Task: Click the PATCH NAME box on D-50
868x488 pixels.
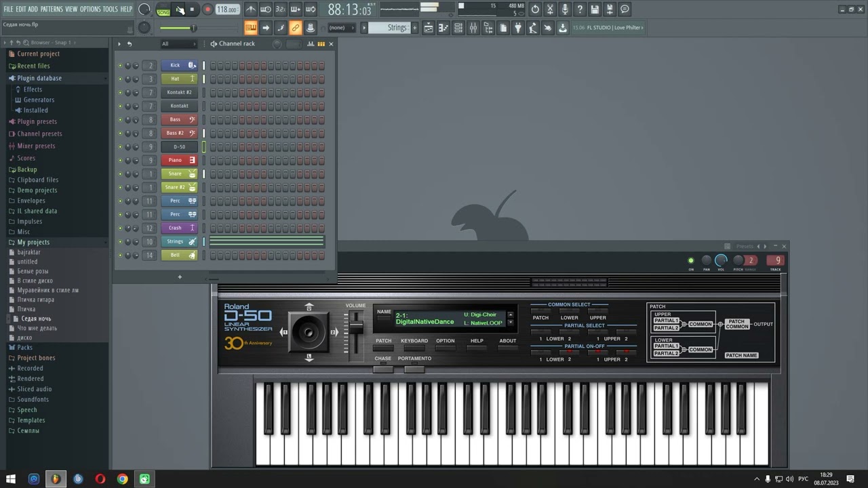Action: (x=741, y=355)
